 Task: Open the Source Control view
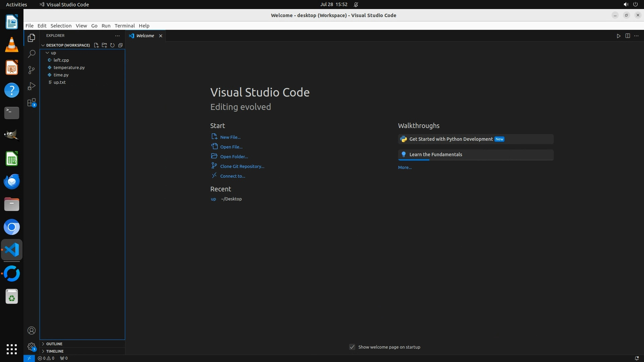click(32, 70)
